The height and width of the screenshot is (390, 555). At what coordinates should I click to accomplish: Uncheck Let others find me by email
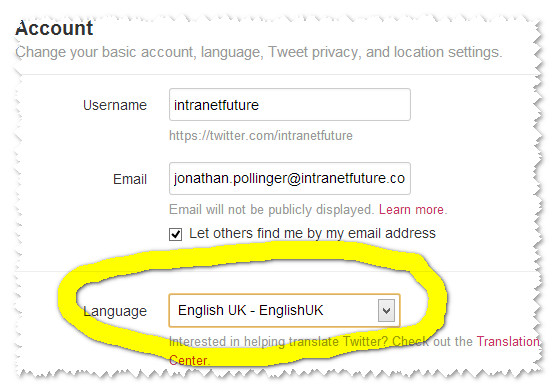(x=176, y=234)
